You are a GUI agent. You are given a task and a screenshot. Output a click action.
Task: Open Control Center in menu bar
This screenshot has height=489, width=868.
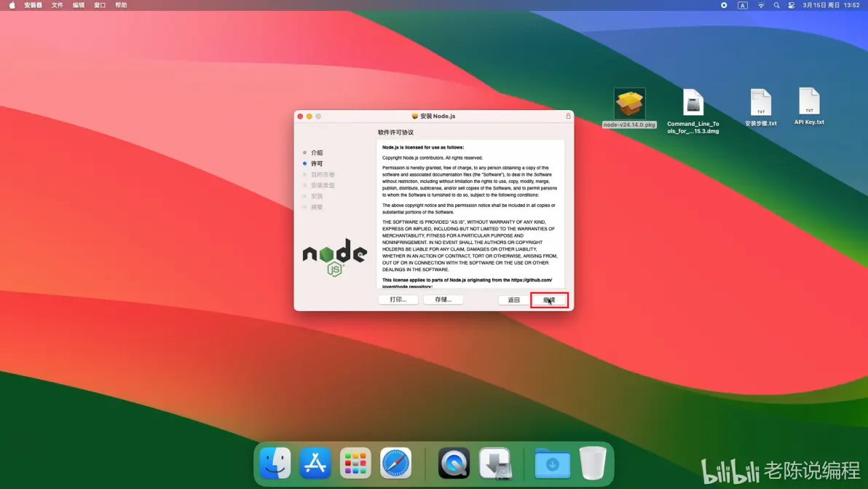click(792, 5)
